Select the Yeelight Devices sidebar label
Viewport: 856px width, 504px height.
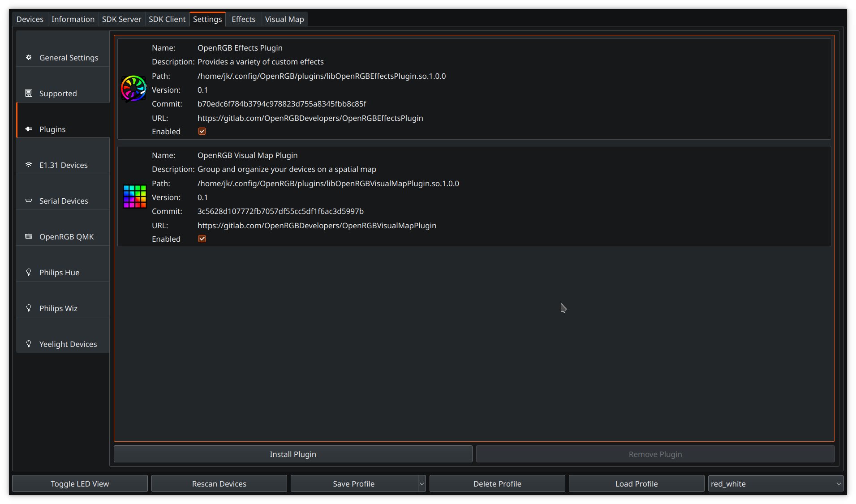(x=68, y=344)
